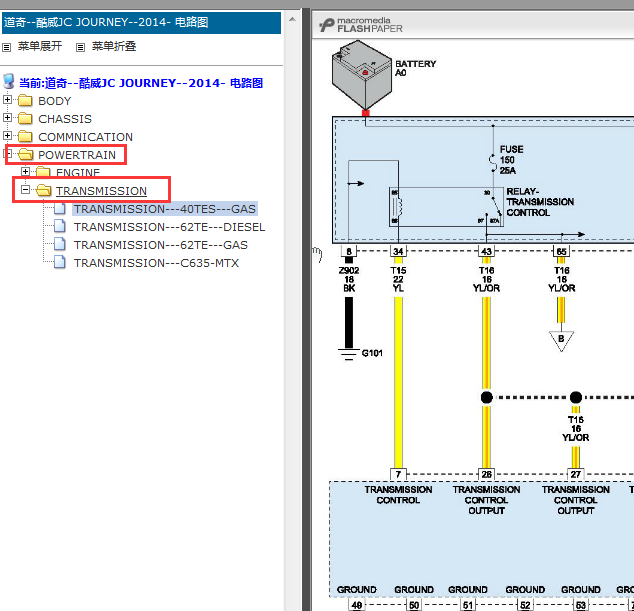The image size is (634, 611).
Task: Click the open POWERTRAIN folder icon
Action: click(x=26, y=154)
